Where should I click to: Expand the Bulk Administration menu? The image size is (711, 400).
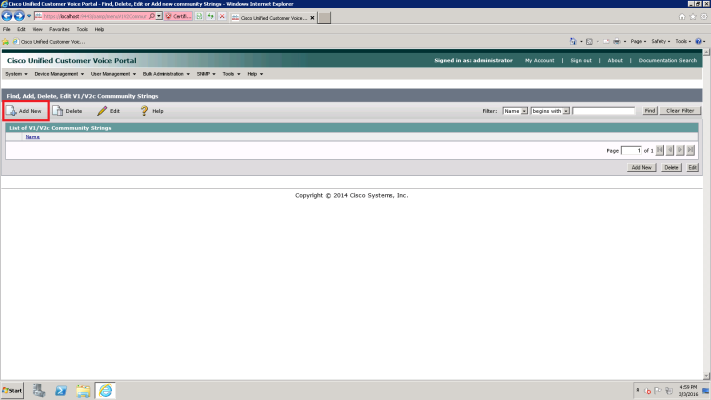pyautogui.click(x=166, y=74)
